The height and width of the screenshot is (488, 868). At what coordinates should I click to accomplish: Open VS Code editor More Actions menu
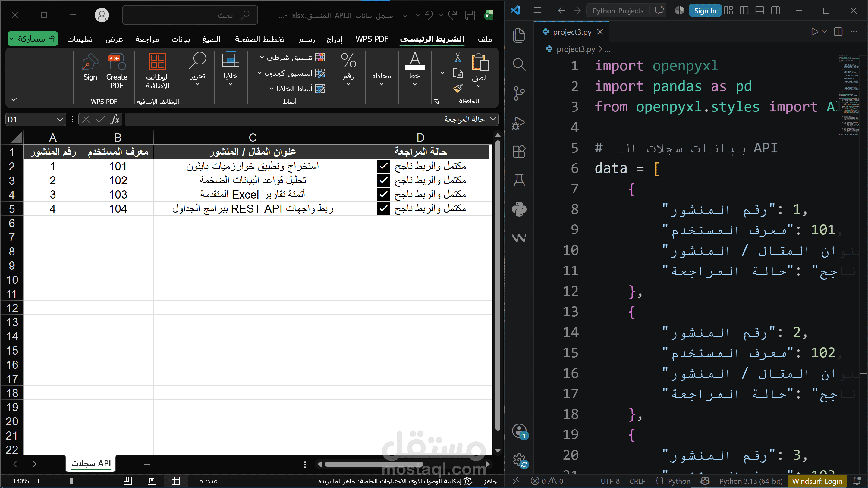[854, 32]
